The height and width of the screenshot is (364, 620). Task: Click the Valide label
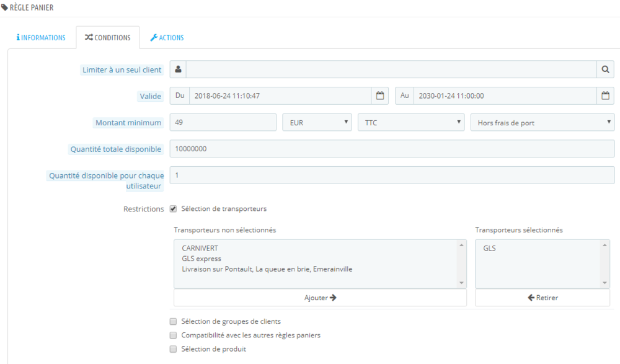(x=150, y=96)
